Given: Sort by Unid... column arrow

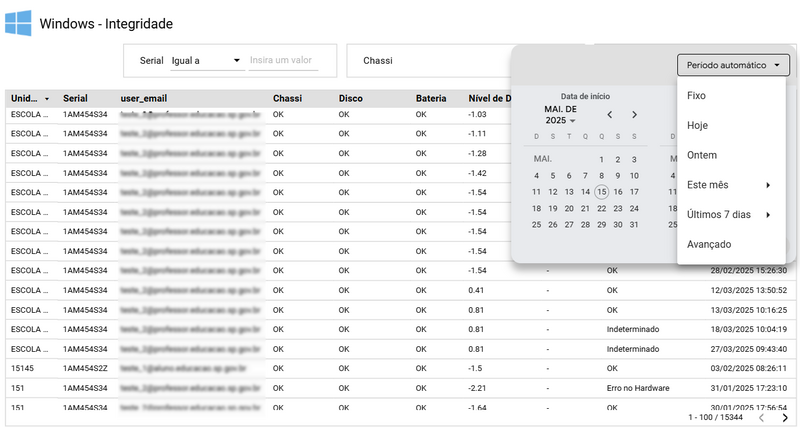Looking at the screenshot, I should point(47,99).
